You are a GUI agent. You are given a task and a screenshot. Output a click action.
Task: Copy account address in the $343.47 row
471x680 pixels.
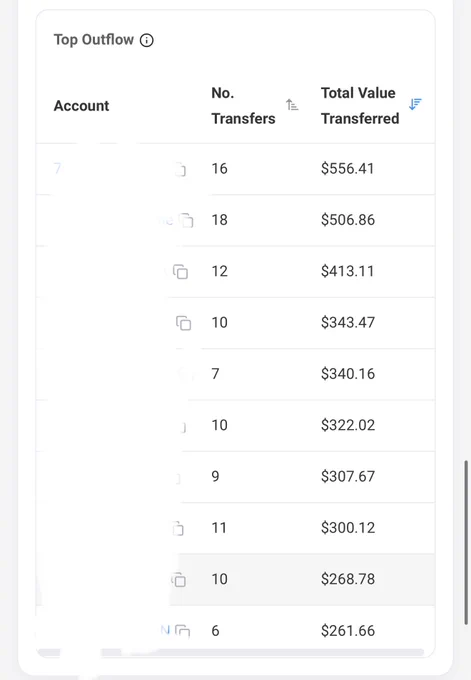point(183,323)
